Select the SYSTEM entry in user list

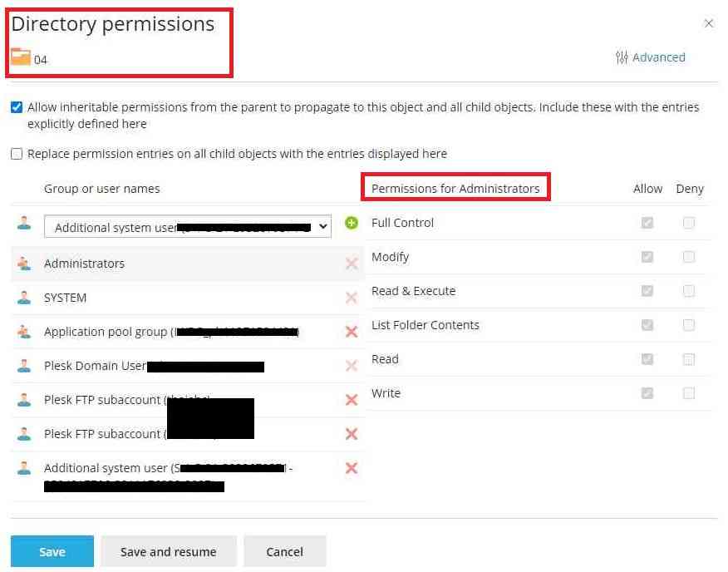point(66,298)
